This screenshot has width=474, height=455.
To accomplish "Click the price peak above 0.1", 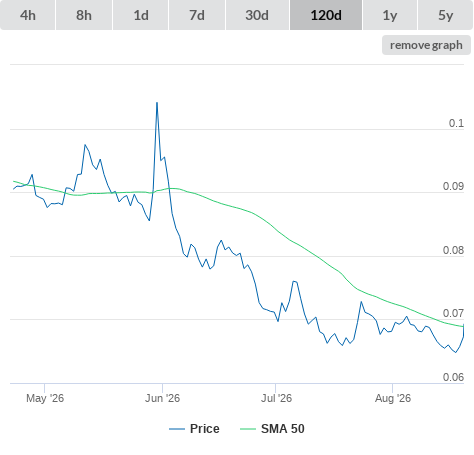I will point(157,103).
